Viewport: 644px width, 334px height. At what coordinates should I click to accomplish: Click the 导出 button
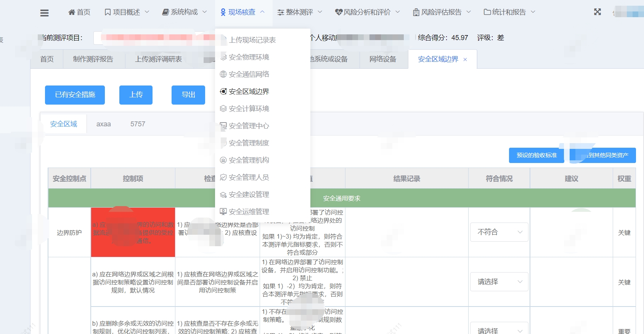click(188, 95)
